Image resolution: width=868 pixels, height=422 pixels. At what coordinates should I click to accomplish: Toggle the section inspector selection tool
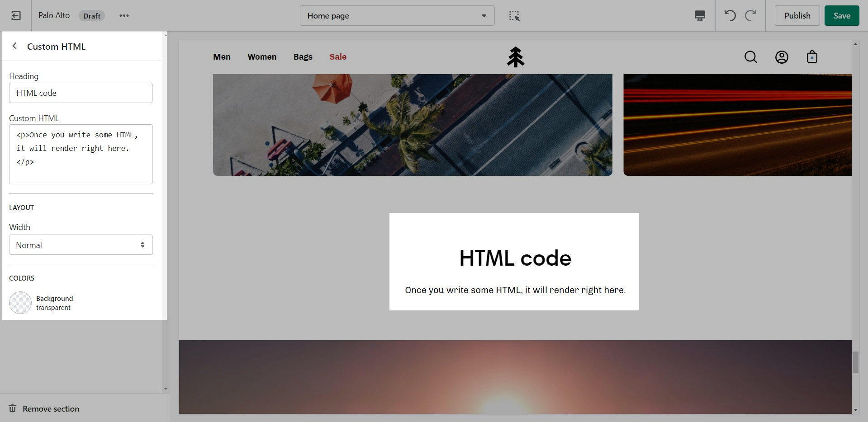coord(514,16)
